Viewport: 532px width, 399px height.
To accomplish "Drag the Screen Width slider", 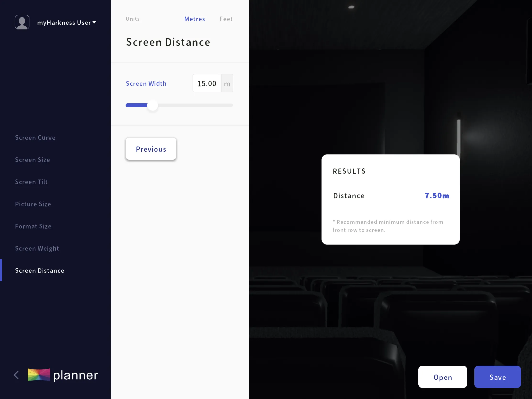I will pyautogui.click(x=153, y=105).
